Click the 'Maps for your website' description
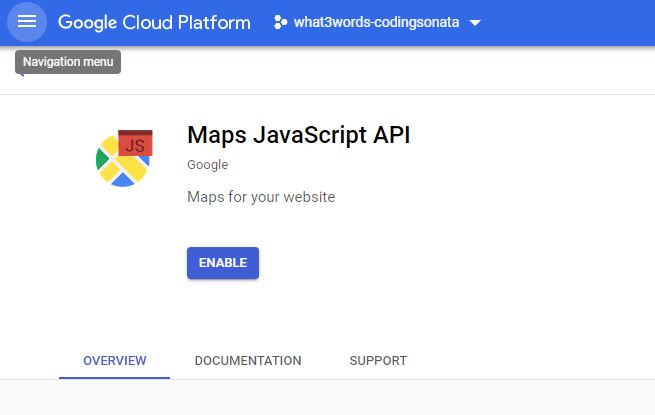 pyautogui.click(x=261, y=196)
